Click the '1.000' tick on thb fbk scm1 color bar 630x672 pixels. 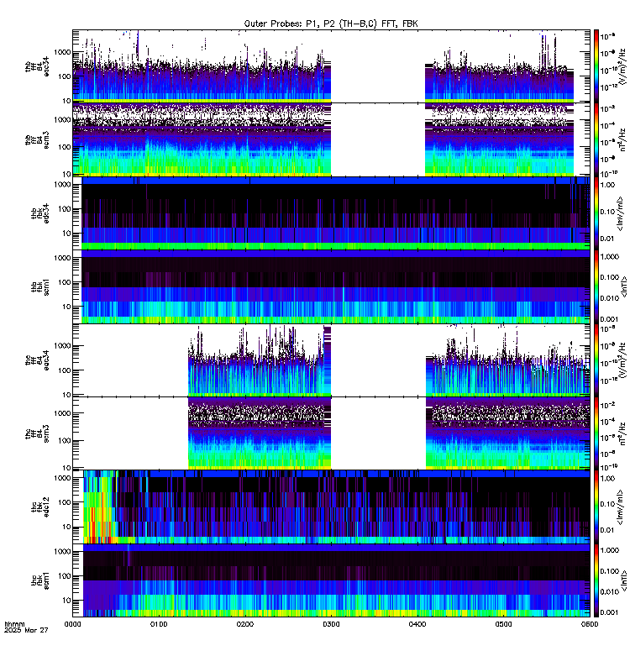pos(610,257)
